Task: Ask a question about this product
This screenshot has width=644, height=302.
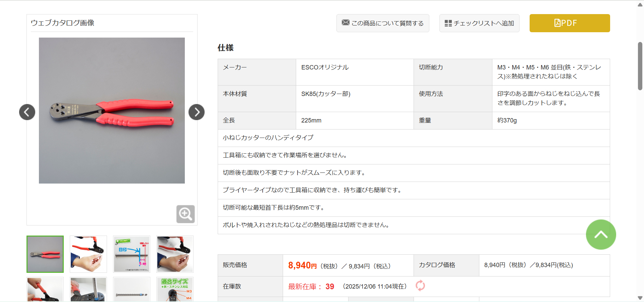Action: coord(383,23)
